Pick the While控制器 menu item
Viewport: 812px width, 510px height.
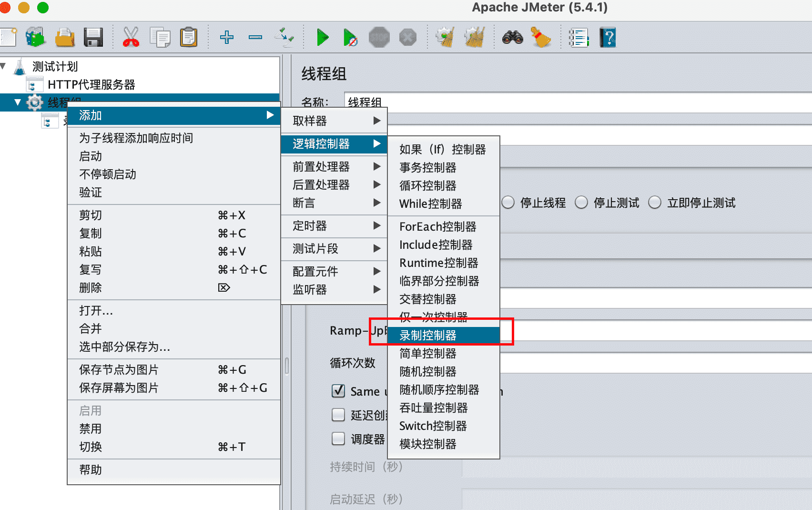444,204
